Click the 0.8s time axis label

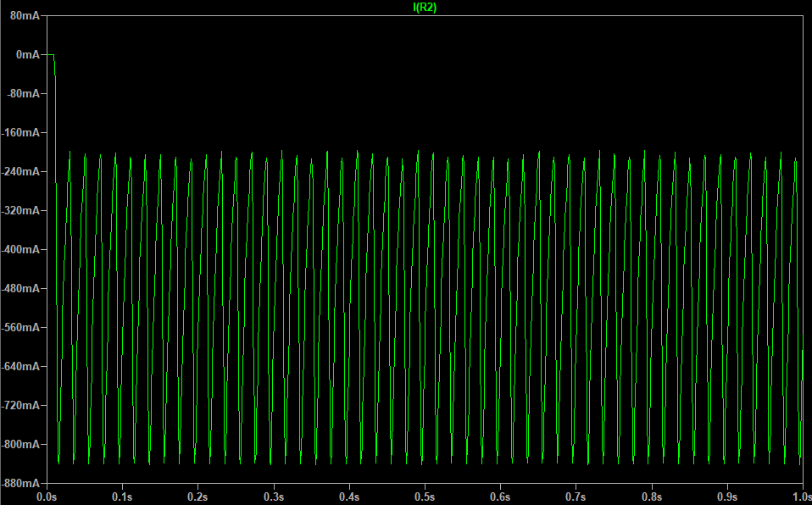652,497
